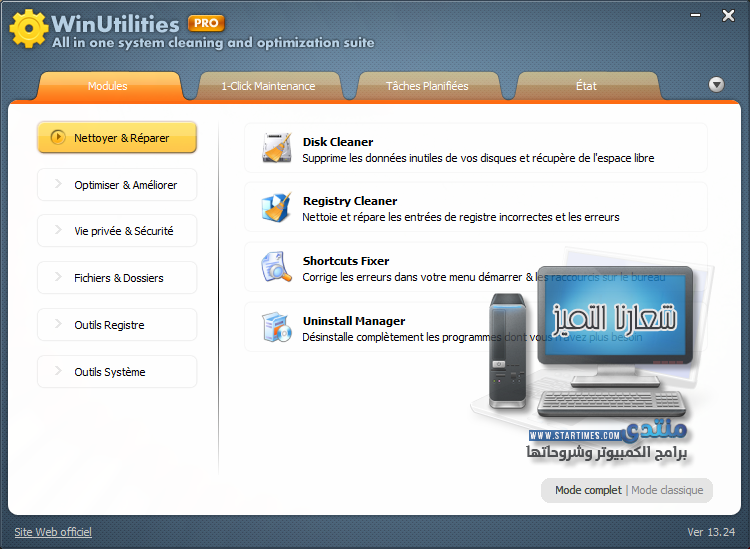Expand the chevron beside Optimiser & Améliorer

[58, 184]
